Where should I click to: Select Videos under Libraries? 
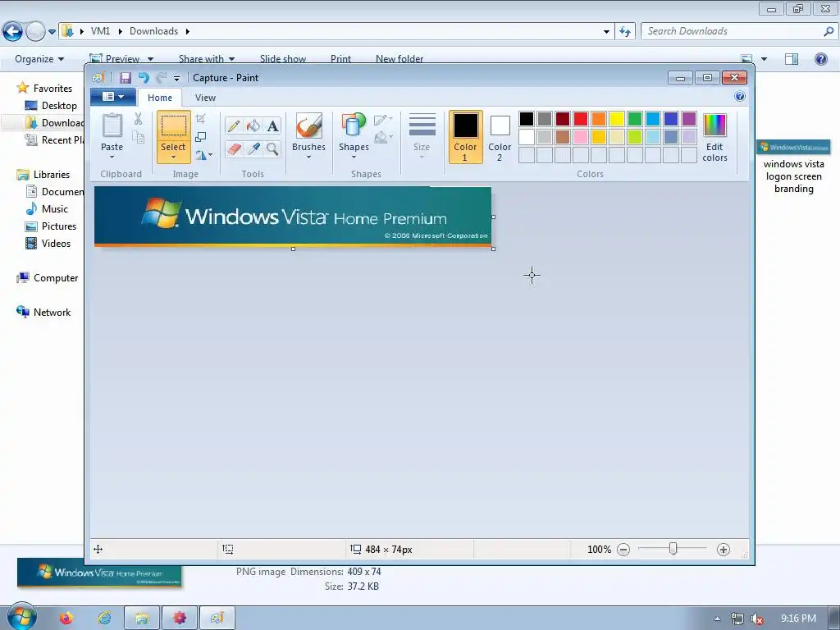[48, 243]
